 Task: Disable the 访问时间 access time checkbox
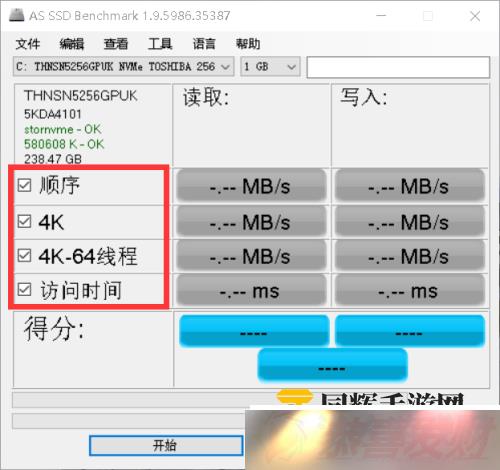(24, 290)
